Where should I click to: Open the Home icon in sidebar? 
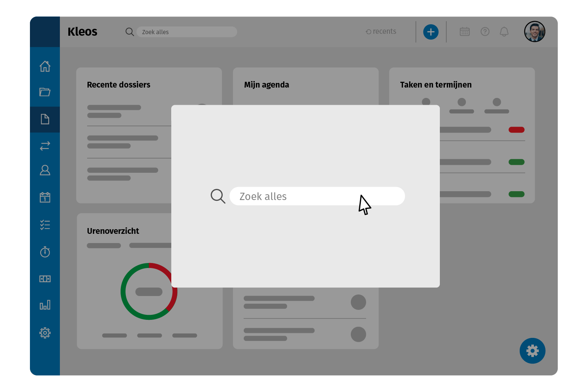(45, 66)
